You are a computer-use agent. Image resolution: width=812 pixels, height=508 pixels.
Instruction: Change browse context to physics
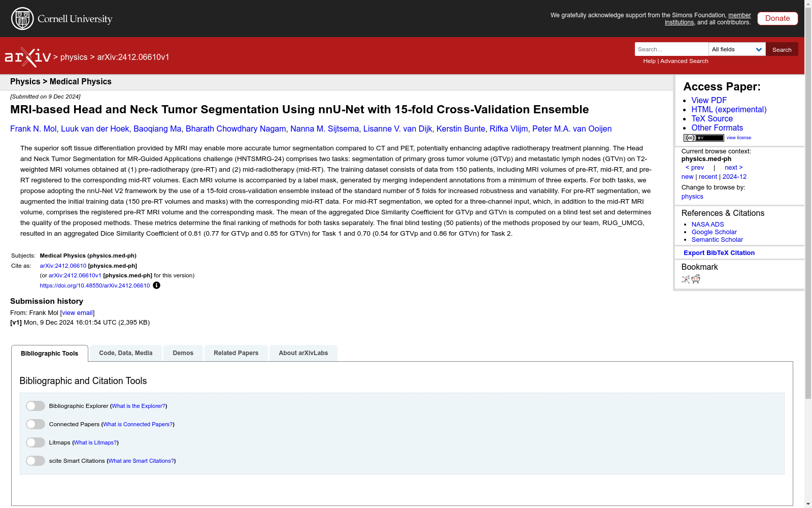(x=692, y=197)
